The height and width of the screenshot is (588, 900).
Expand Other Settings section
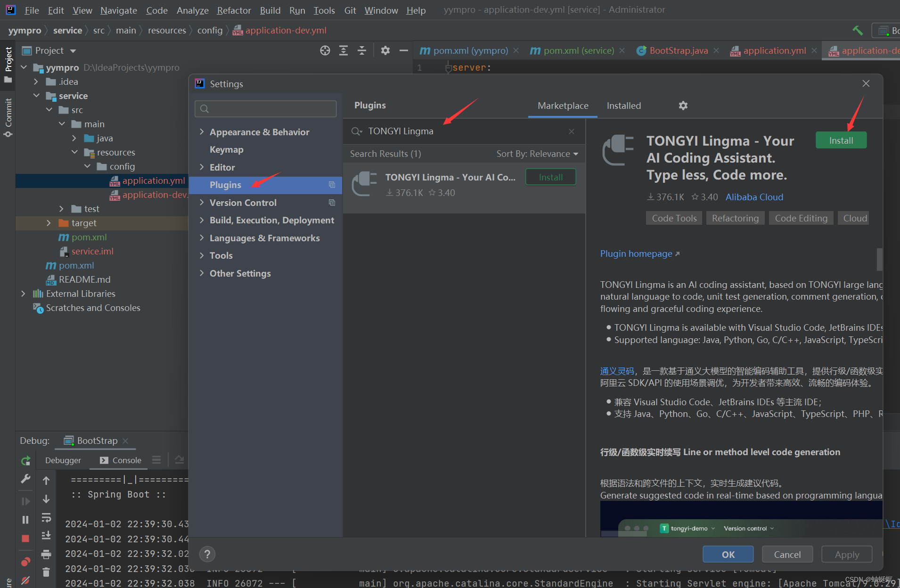coord(202,273)
